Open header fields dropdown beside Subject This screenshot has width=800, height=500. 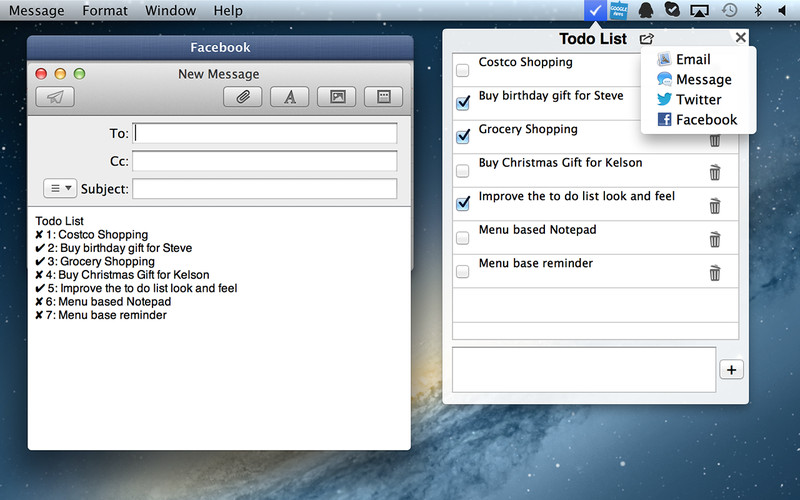tap(60, 188)
